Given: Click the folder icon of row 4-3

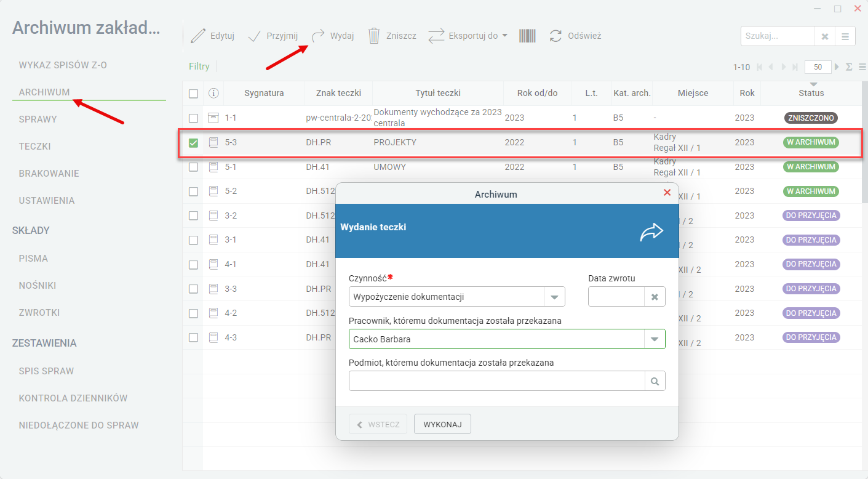Looking at the screenshot, I should pyautogui.click(x=213, y=337).
